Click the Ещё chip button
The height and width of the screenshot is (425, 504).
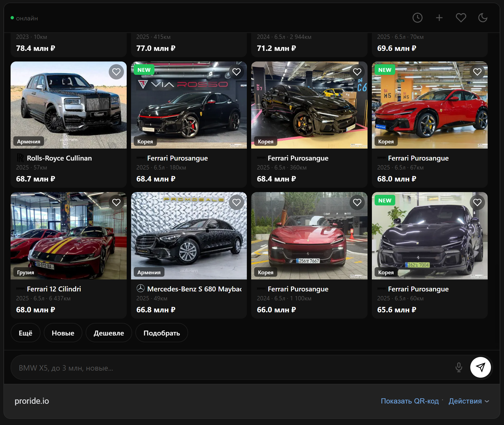click(x=26, y=333)
